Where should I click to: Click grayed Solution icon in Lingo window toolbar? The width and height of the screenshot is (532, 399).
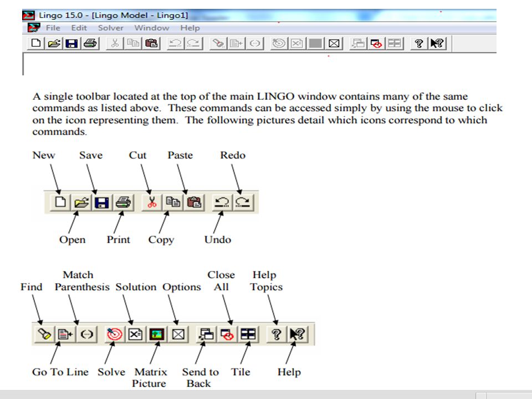(297, 43)
